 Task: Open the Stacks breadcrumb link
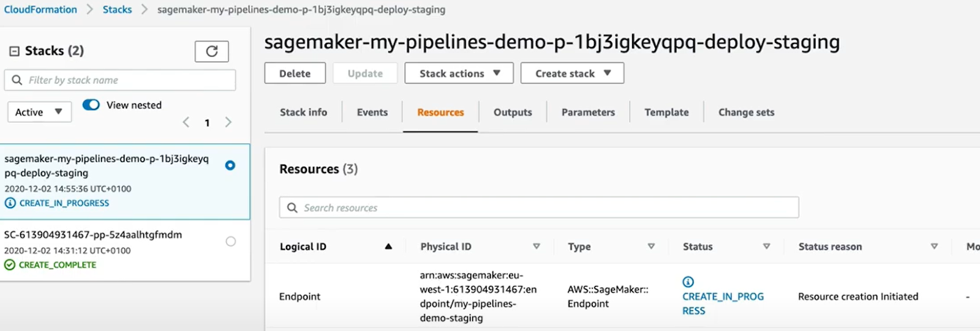point(117,10)
